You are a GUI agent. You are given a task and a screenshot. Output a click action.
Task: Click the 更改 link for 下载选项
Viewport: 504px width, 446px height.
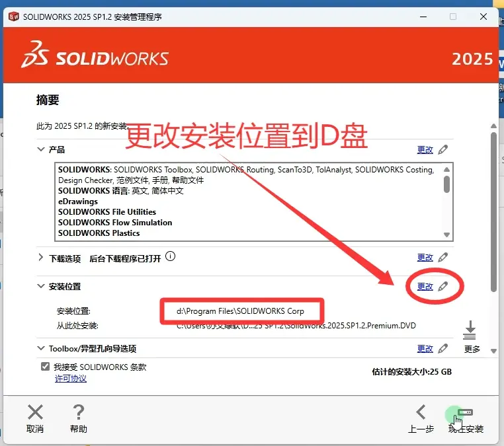pos(425,258)
